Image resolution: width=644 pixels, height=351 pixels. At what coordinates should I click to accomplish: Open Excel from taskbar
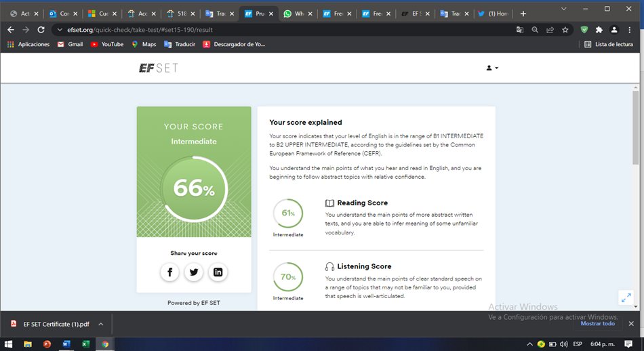(85, 344)
